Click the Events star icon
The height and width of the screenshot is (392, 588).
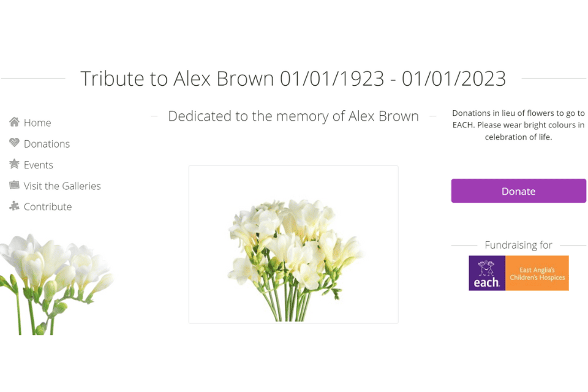pos(14,164)
